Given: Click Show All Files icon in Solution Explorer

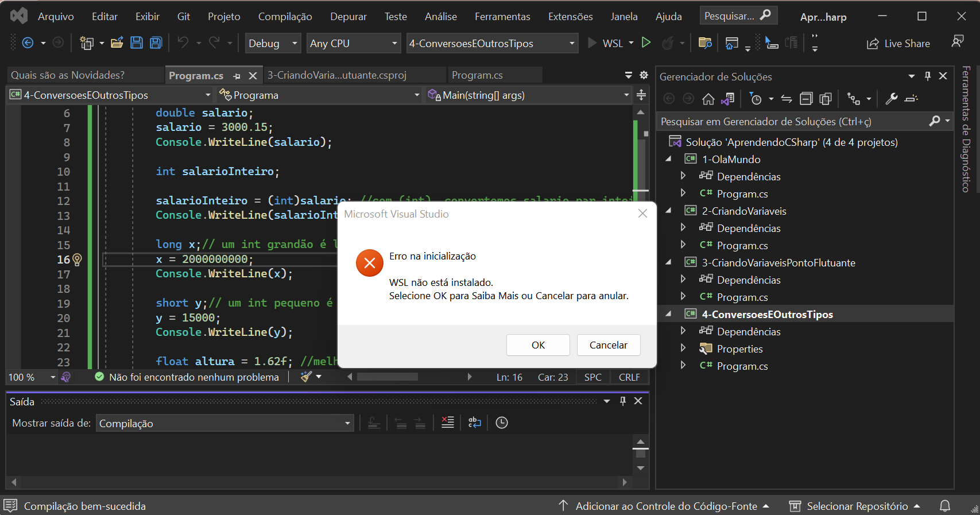Looking at the screenshot, I should [826, 99].
